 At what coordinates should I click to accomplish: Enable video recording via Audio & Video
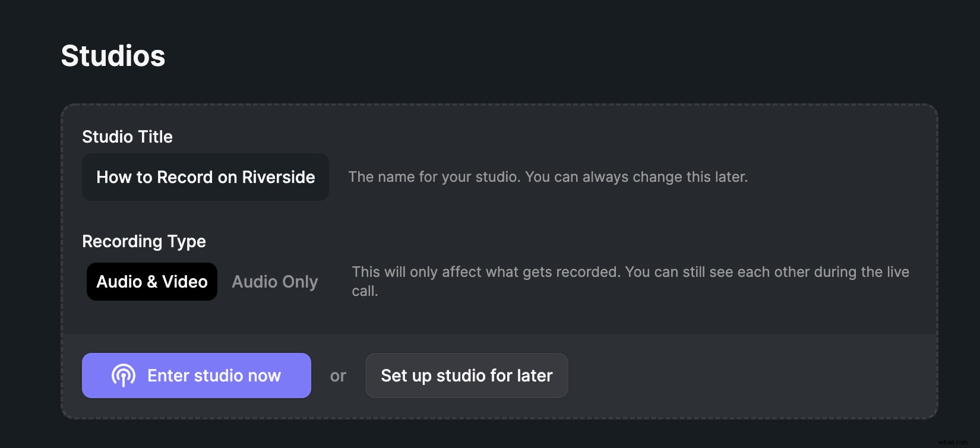click(x=151, y=281)
